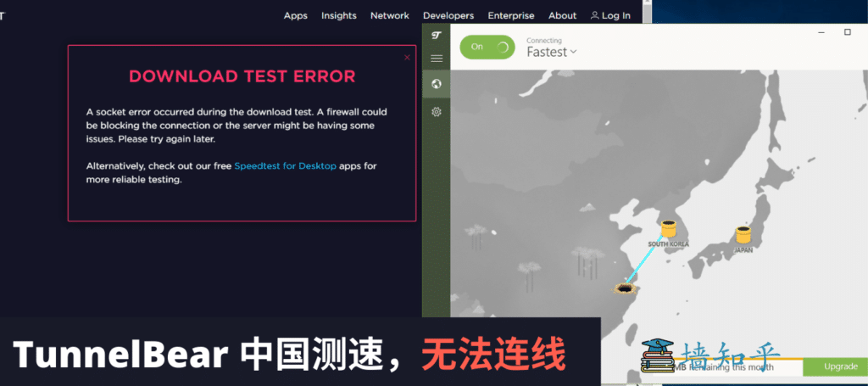
Task: Click the DOWNLOAD TEST ERROR heading
Action: pyautogui.click(x=242, y=76)
